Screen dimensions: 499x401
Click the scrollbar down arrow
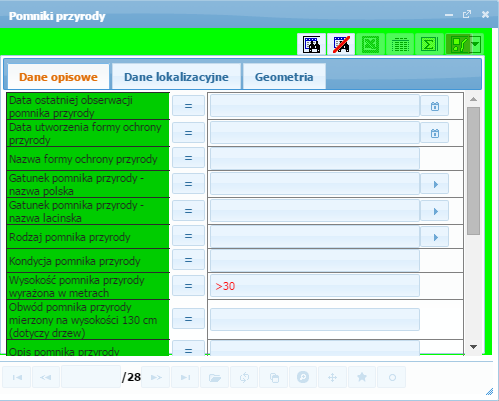(473, 347)
